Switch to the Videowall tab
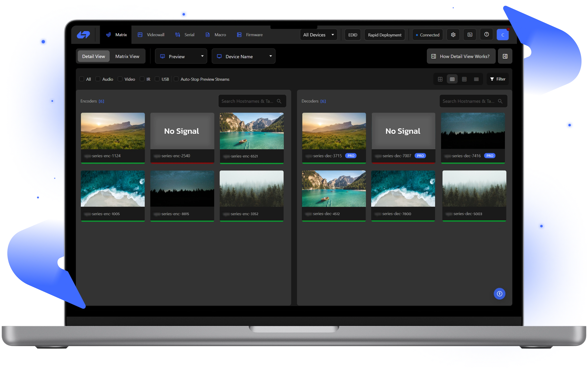 click(151, 35)
